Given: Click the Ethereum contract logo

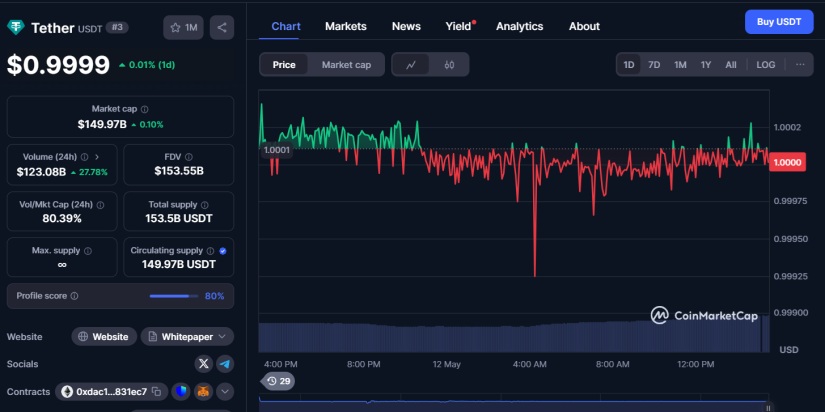Looking at the screenshot, I should [x=67, y=391].
